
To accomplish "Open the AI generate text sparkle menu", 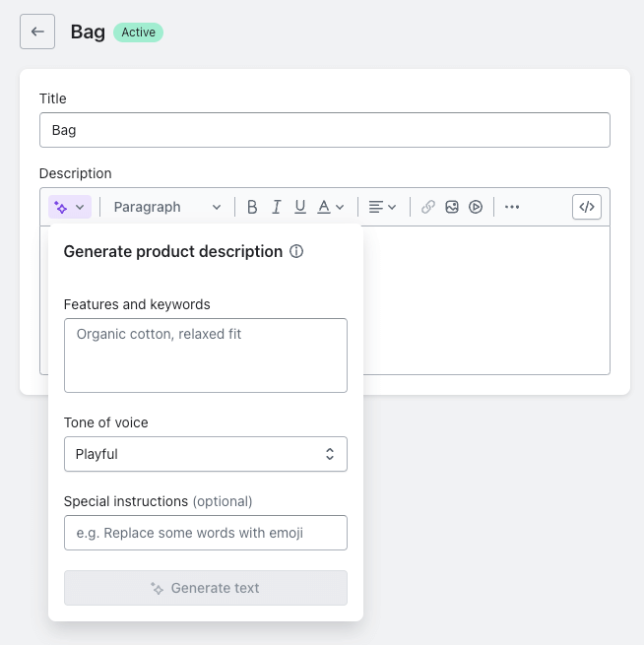I will [x=70, y=207].
